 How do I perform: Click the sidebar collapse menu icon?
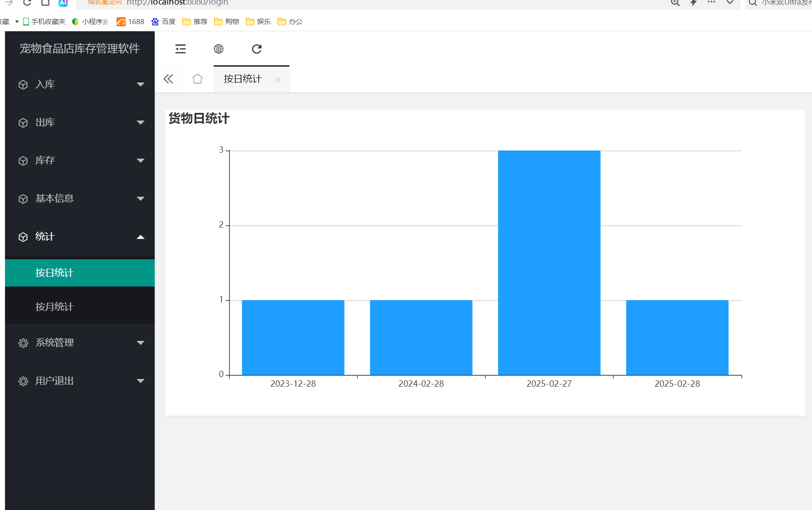click(181, 49)
